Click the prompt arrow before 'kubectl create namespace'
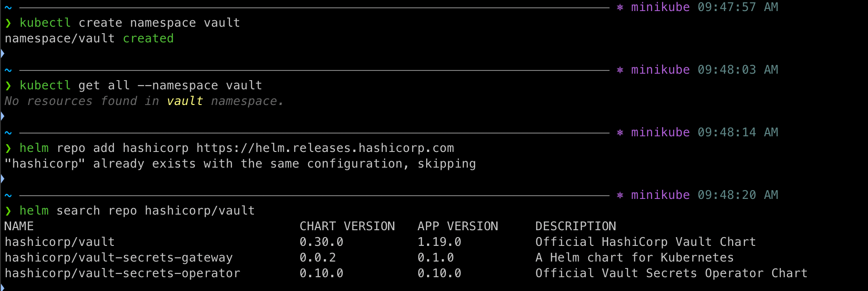This screenshot has height=291, width=868. click(x=8, y=23)
